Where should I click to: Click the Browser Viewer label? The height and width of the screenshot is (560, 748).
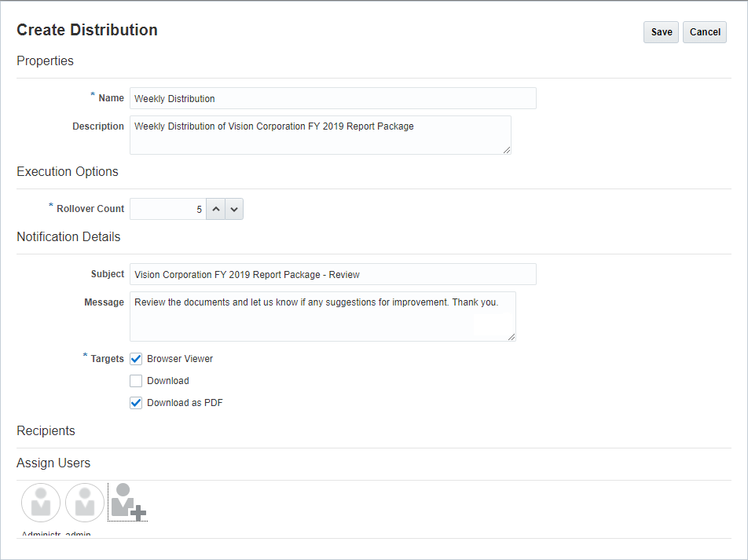click(x=180, y=359)
